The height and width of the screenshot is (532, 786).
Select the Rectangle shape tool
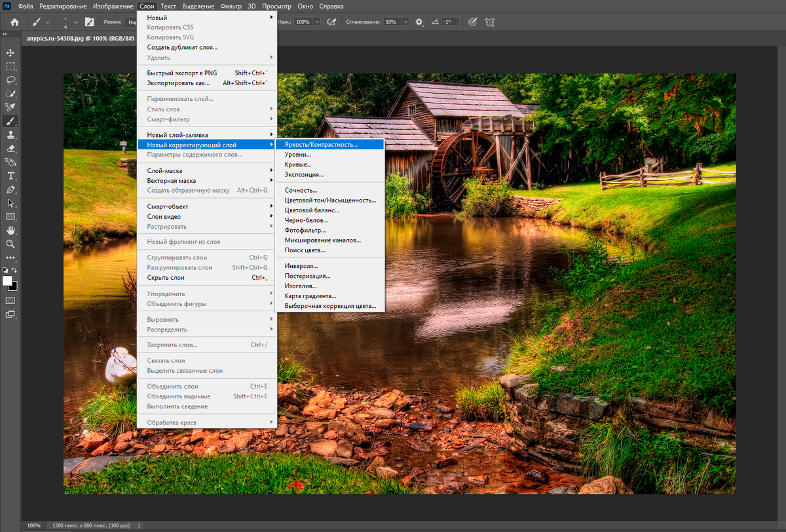pyautogui.click(x=10, y=216)
